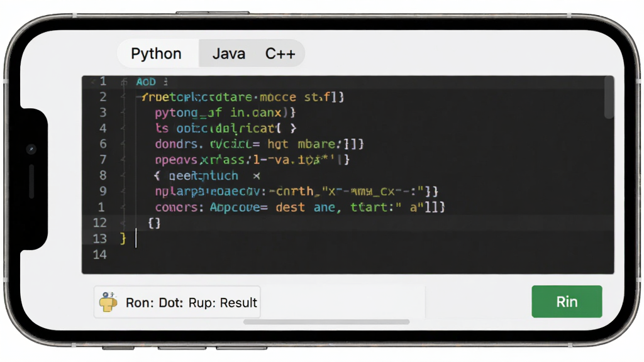The height and width of the screenshot is (362, 644).
Task: Click line number 13 in the gutter
Action: 100,238
